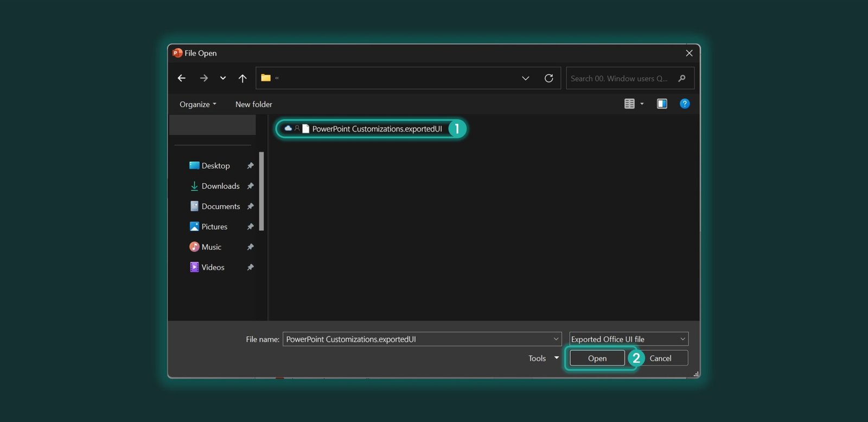This screenshot has width=868, height=422.
Task: Open the view options dropdown arrow
Action: pos(642,104)
